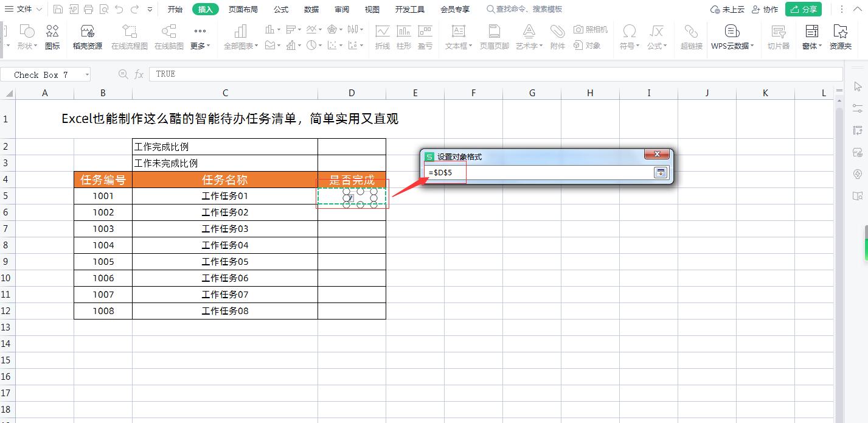Open the 窗体 forms dropdown

[x=811, y=37]
